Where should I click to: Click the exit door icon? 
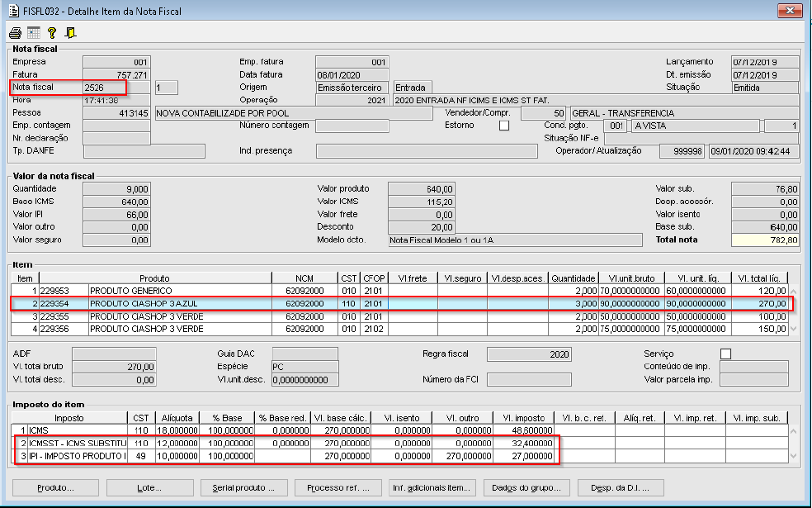point(70,33)
